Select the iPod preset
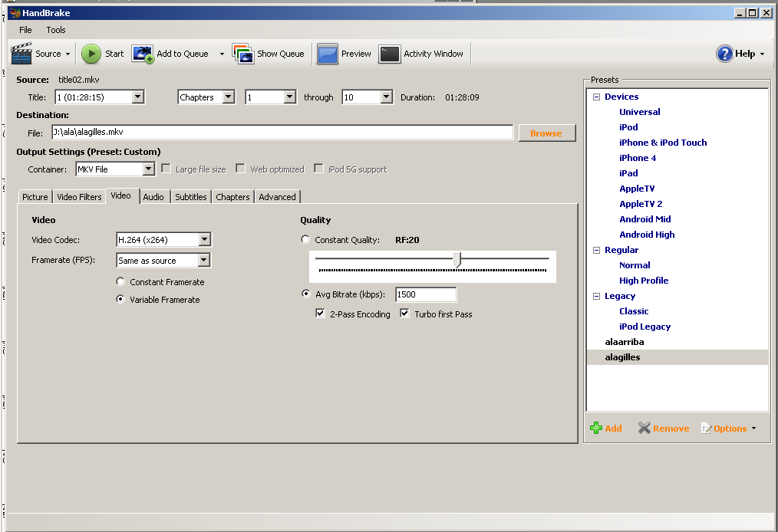Image resolution: width=778 pixels, height=532 pixels. (x=628, y=127)
